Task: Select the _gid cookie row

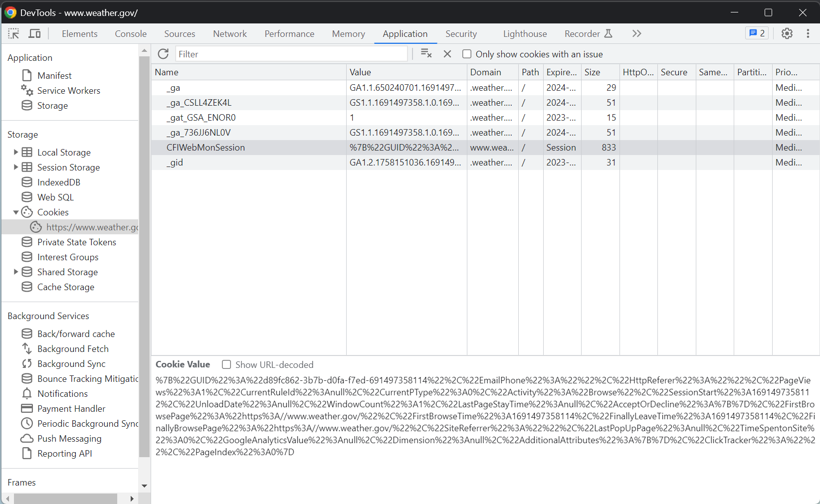Action: point(485,162)
